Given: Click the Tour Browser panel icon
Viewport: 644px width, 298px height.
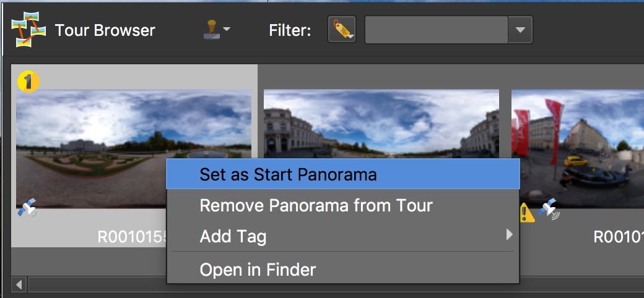Looking at the screenshot, I should tap(28, 30).
